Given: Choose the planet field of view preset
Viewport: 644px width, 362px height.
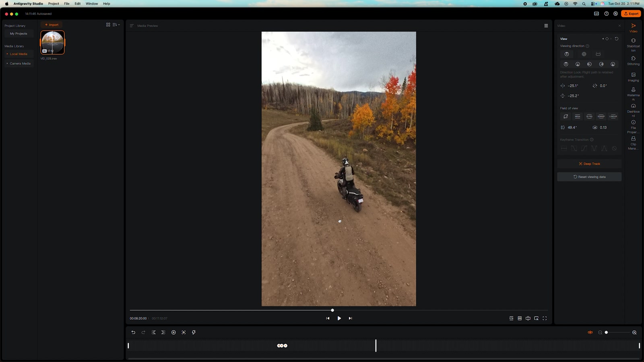Looking at the screenshot, I should click(x=566, y=116).
